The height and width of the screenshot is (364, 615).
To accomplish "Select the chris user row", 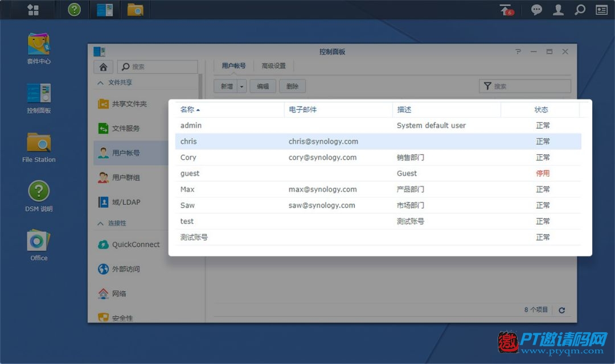I will click(x=378, y=142).
